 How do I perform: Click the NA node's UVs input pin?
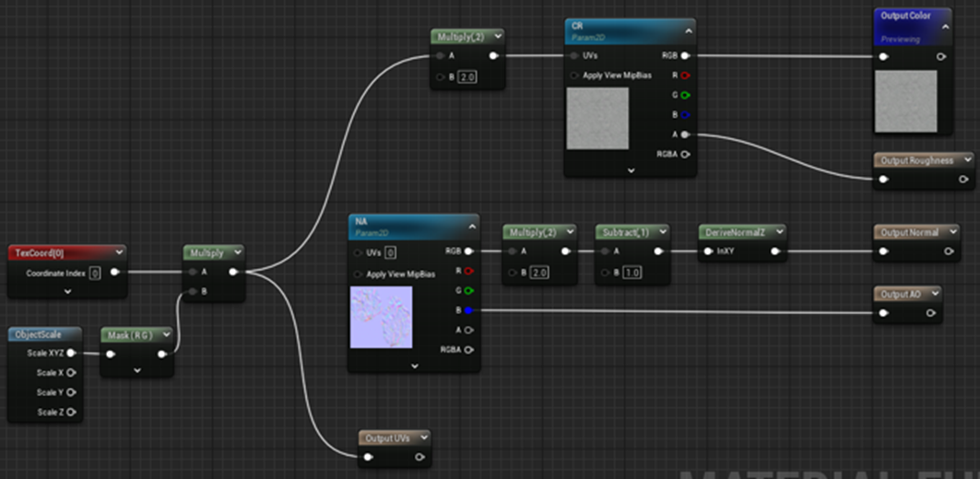[358, 253]
